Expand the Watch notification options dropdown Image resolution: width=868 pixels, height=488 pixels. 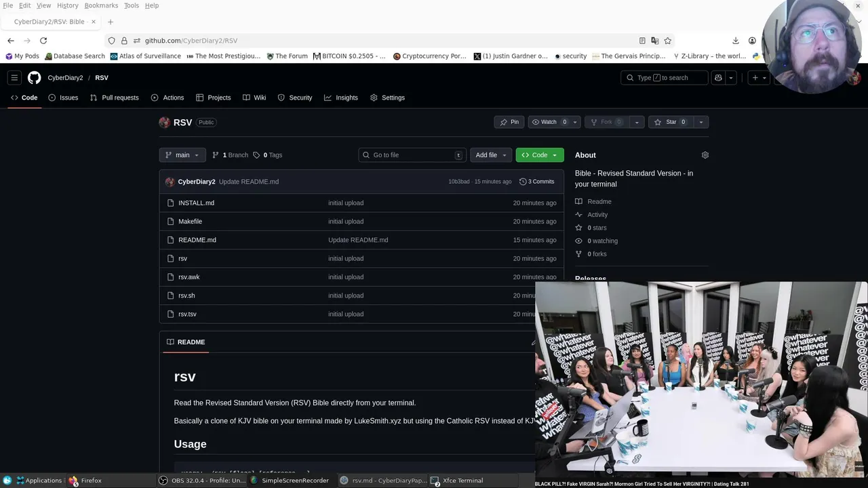[x=575, y=122]
